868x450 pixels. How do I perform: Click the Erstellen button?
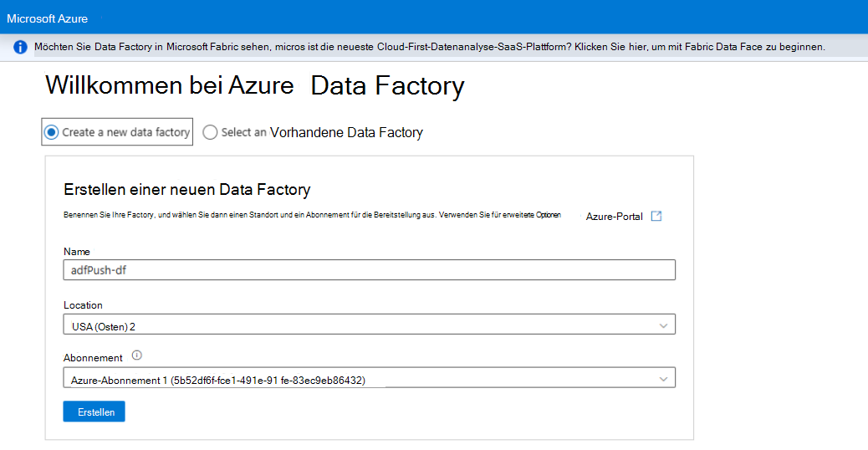pyautogui.click(x=94, y=412)
